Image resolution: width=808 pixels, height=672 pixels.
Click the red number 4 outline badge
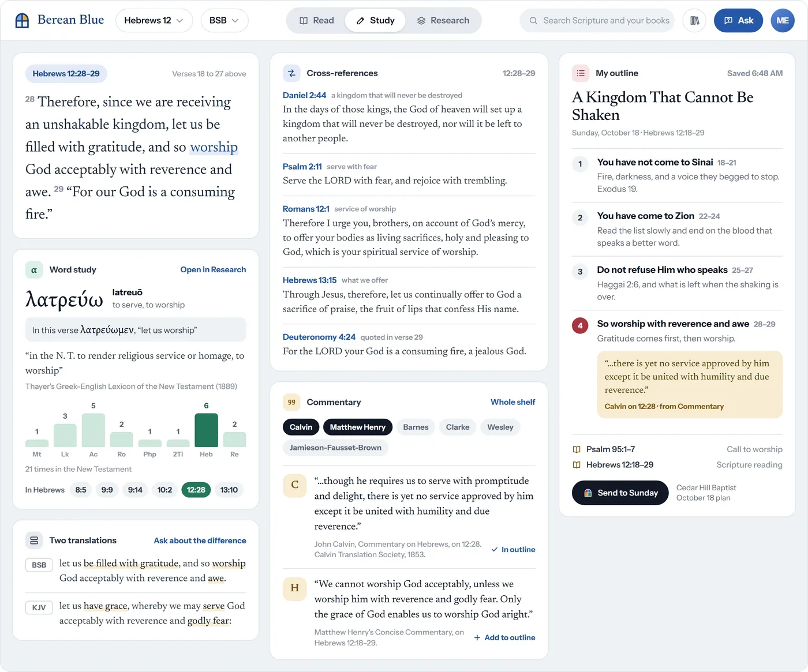580,325
